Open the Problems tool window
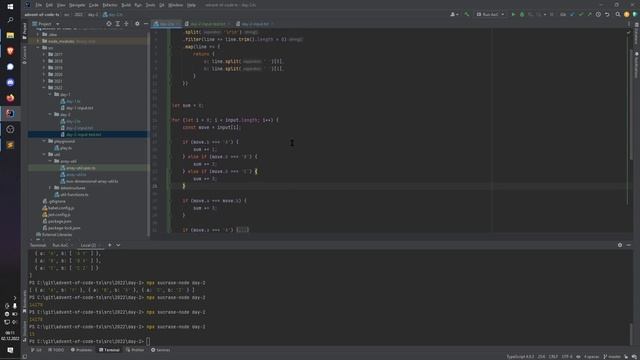 tap(81, 350)
